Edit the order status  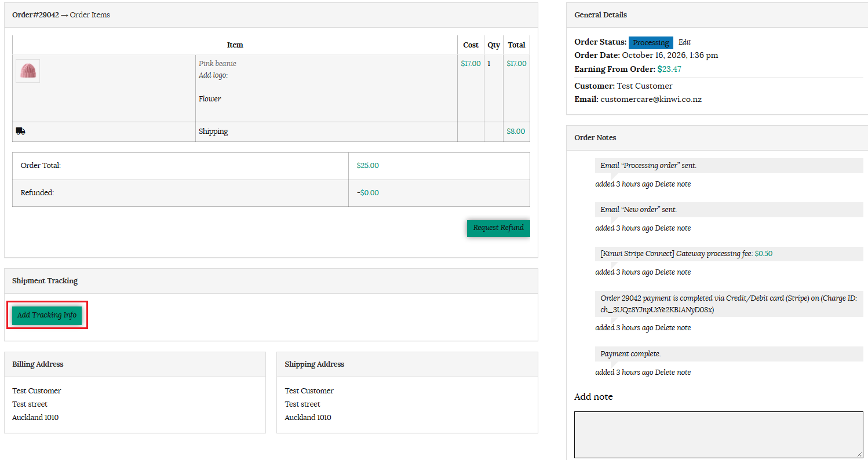684,42
